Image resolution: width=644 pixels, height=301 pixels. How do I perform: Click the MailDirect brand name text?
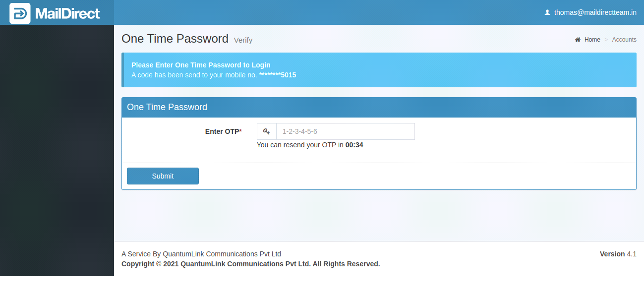coord(67,13)
